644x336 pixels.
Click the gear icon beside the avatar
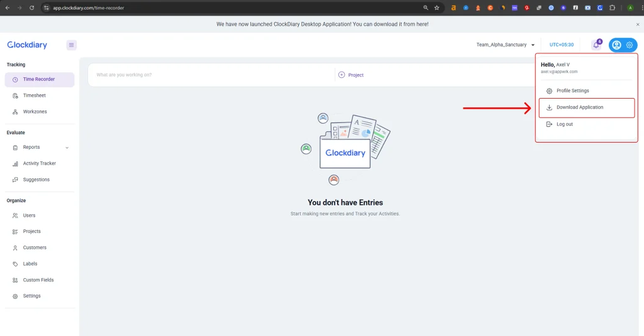pos(630,45)
